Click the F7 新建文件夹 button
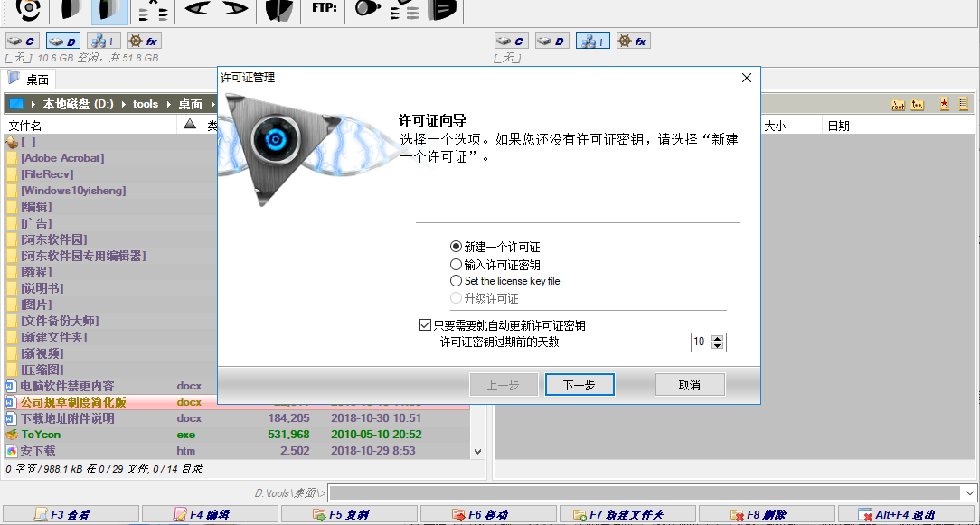This screenshot has height=525, width=980. [x=627, y=515]
